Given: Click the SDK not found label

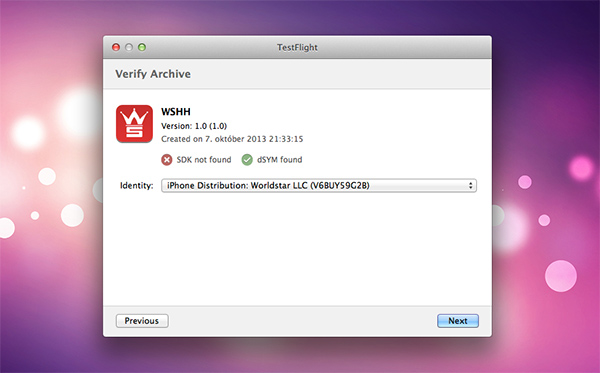Looking at the screenshot, I should pyautogui.click(x=204, y=160).
